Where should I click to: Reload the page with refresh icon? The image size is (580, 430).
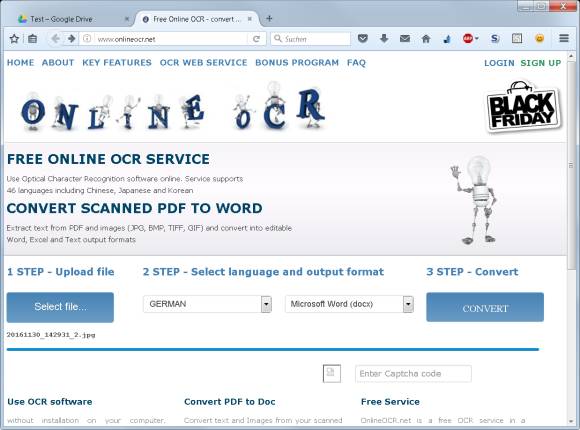[256, 39]
